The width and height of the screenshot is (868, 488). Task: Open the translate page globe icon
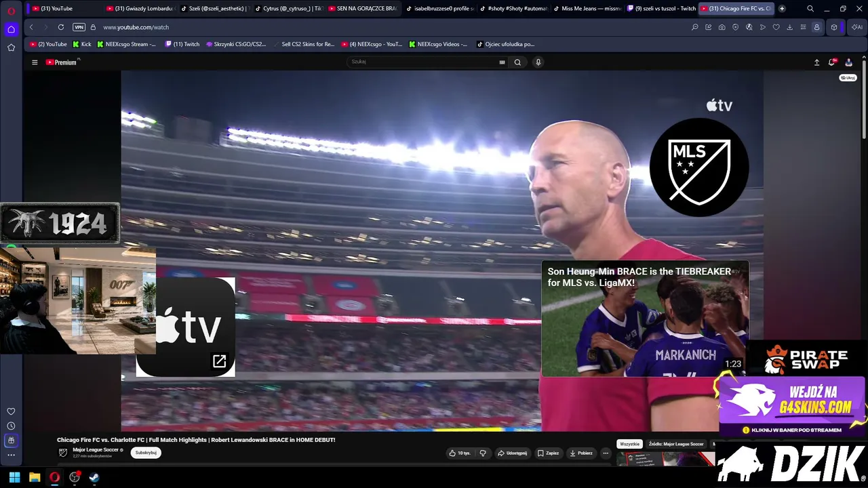(749, 27)
